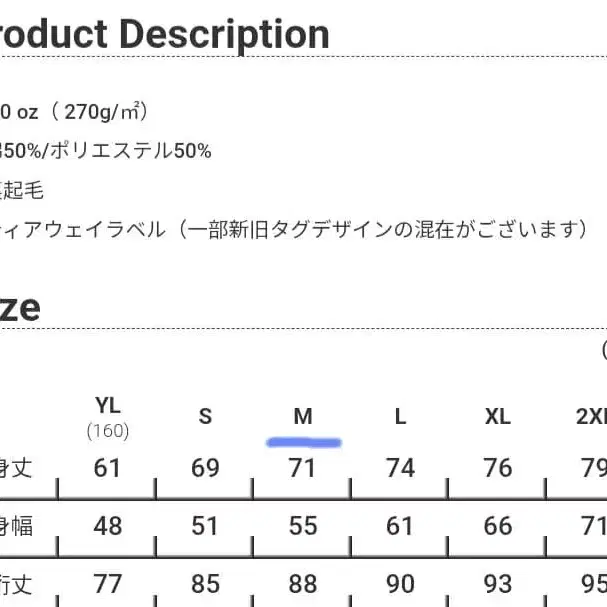Select the S size column header
This screenshot has height=607, width=607.
click(205, 416)
